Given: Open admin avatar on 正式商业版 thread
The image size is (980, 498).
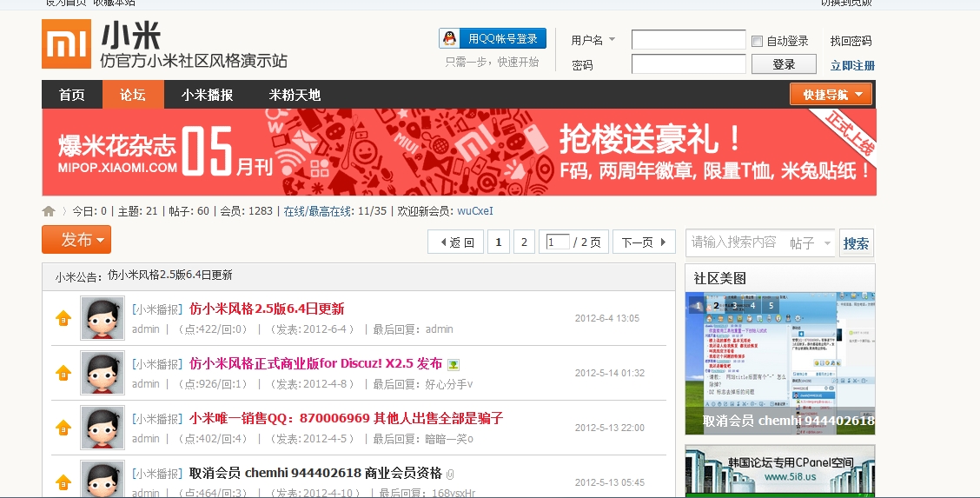Looking at the screenshot, I should pos(103,372).
